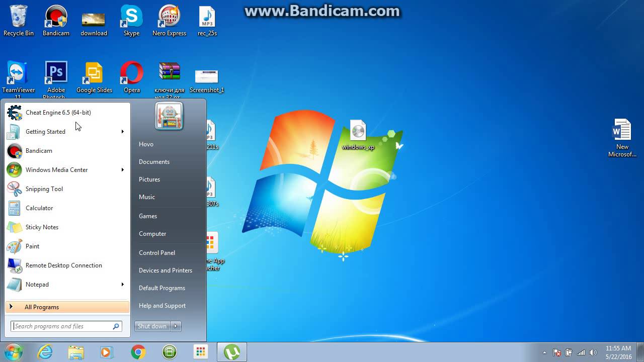
Task: Click the battery power tray icon
Action: coord(569,353)
